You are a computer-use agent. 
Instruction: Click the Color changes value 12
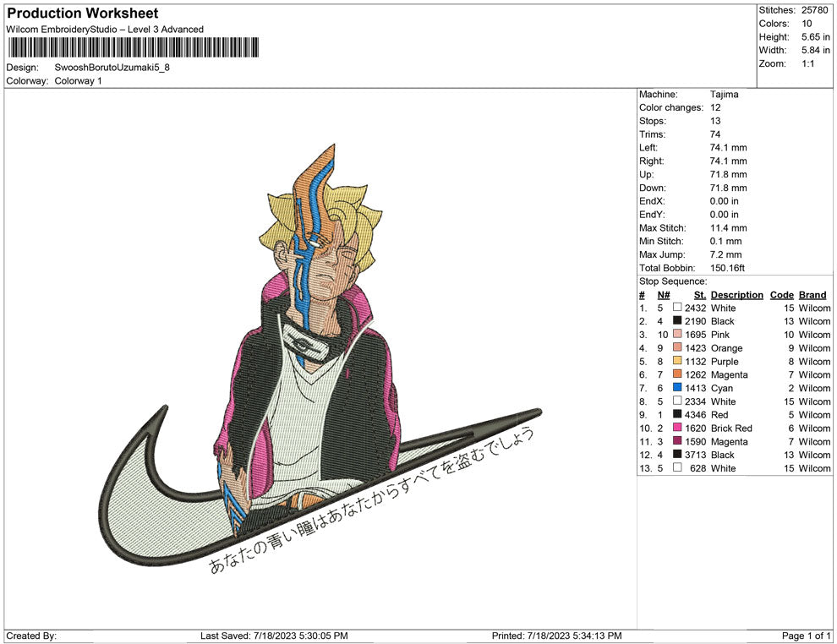(x=715, y=108)
